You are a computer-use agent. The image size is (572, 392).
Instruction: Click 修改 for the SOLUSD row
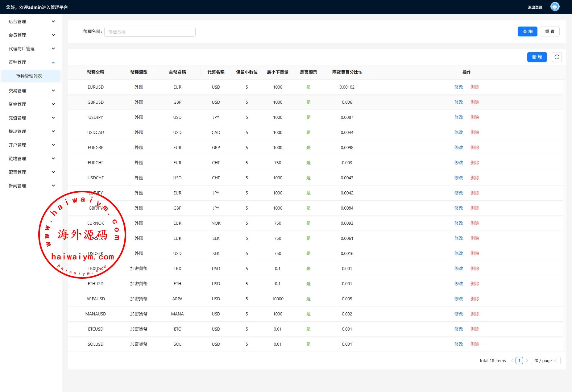click(x=458, y=344)
